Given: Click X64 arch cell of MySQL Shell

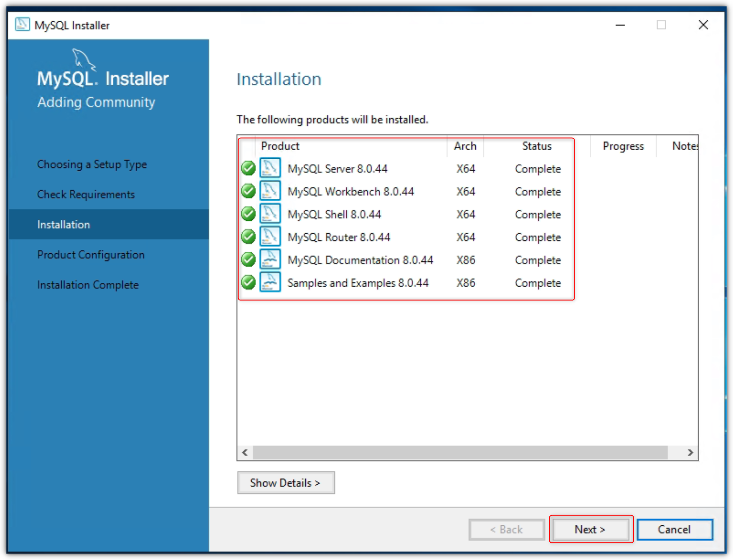Looking at the screenshot, I should (x=466, y=214).
